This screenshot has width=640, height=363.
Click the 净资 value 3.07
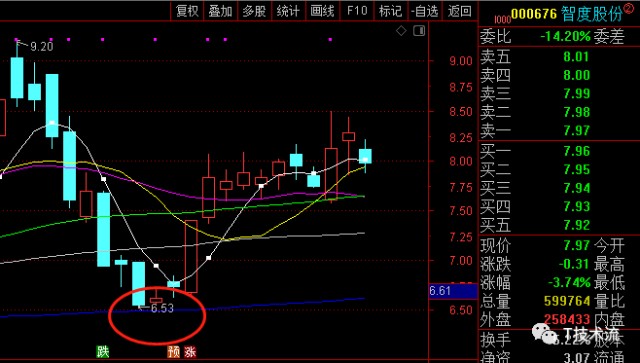coord(576,357)
